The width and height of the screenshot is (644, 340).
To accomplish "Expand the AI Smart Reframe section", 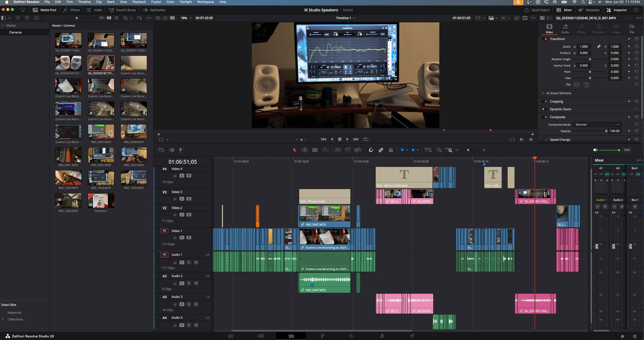I will pyautogui.click(x=543, y=93).
